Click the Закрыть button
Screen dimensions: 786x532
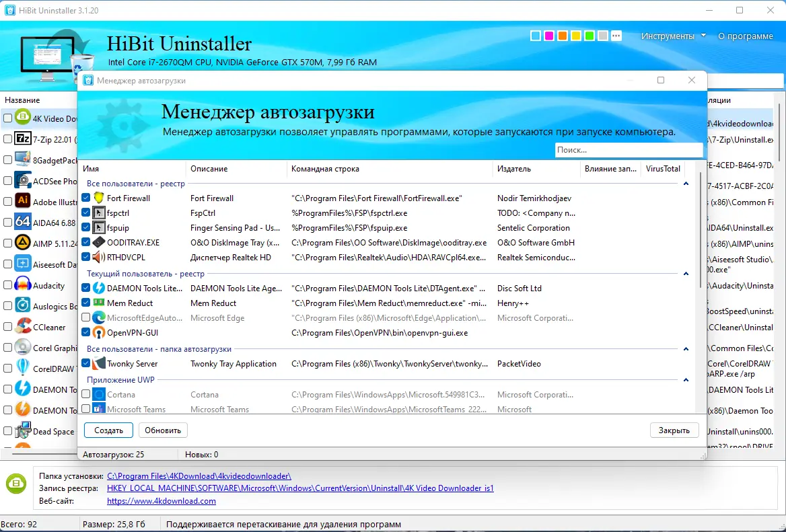pyautogui.click(x=674, y=430)
